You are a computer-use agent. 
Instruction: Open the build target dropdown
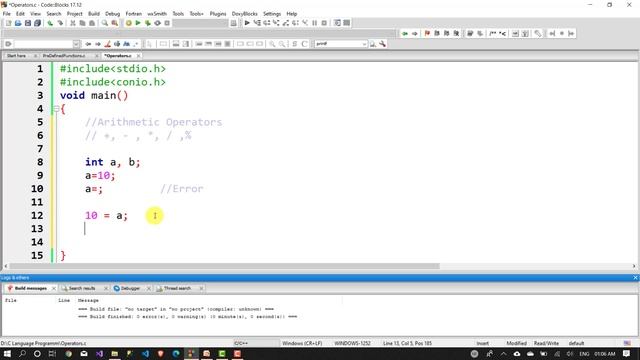(200, 23)
